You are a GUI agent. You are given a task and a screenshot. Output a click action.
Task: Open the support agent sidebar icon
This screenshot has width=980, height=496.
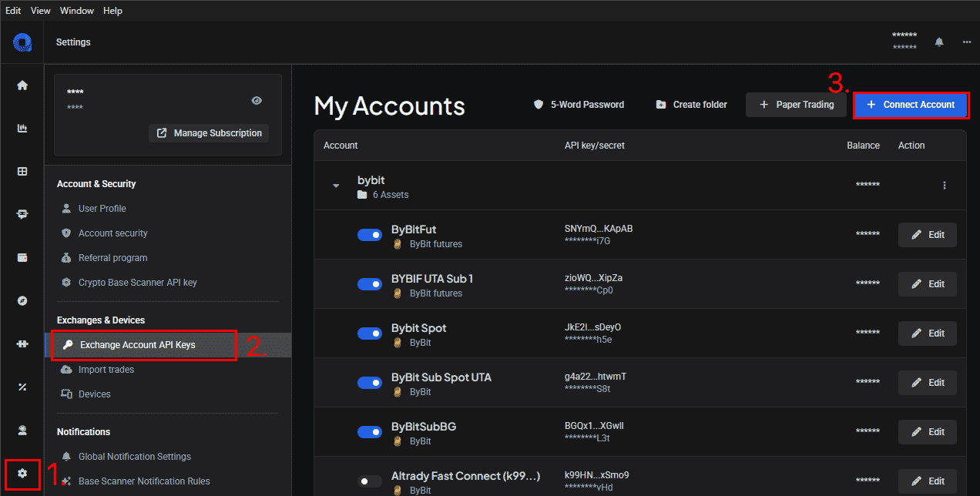(22, 430)
